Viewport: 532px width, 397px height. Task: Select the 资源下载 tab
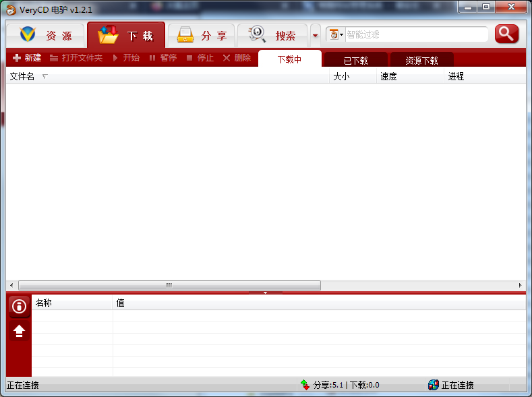(x=421, y=60)
